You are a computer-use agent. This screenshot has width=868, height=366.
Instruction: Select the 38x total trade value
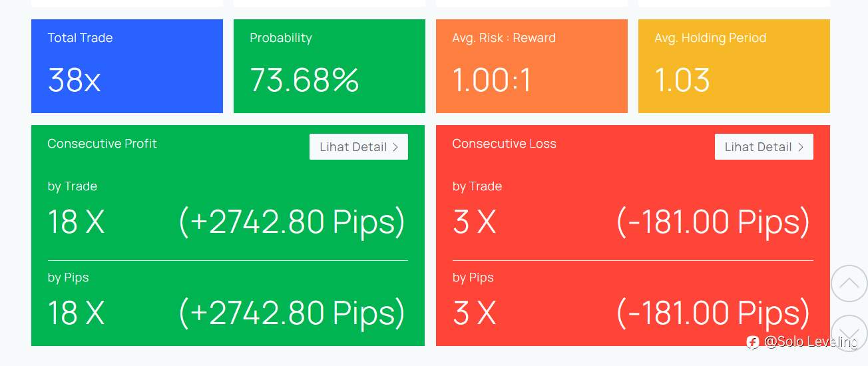pyautogui.click(x=74, y=81)
